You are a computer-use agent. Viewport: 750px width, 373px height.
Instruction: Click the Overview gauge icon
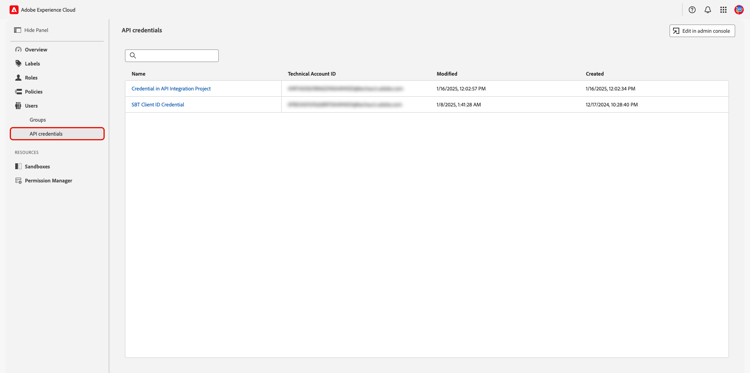point(18,49)
